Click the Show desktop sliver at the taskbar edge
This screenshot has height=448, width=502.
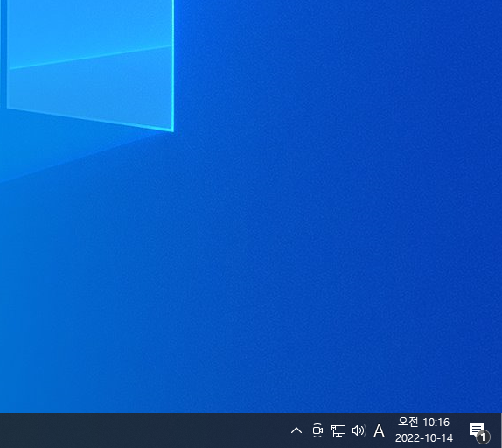500,430
